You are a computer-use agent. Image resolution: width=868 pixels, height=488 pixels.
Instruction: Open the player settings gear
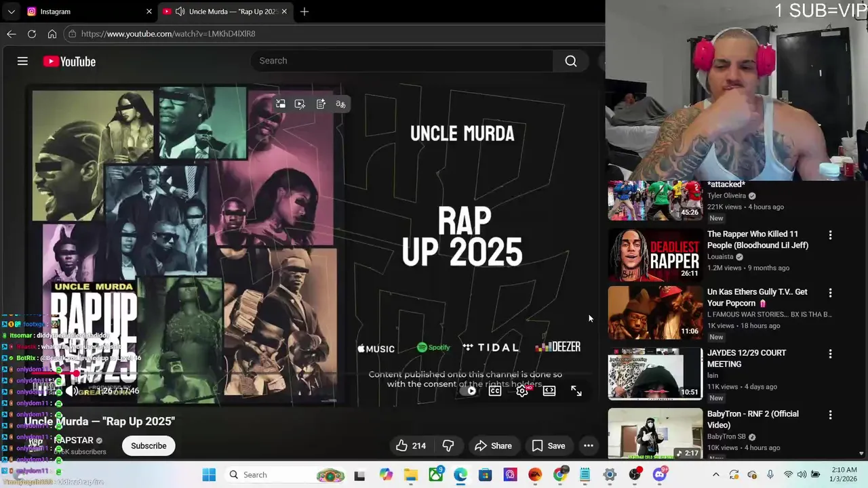(x=522, y=391)
